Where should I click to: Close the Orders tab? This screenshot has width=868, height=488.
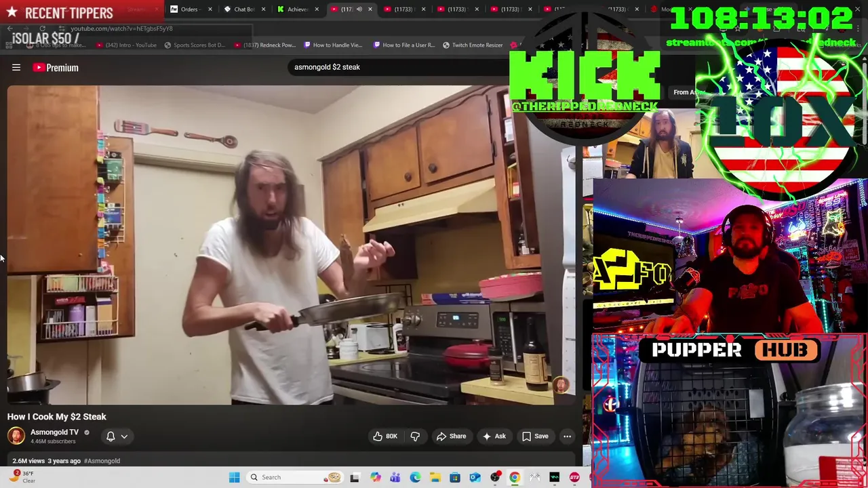210,9
